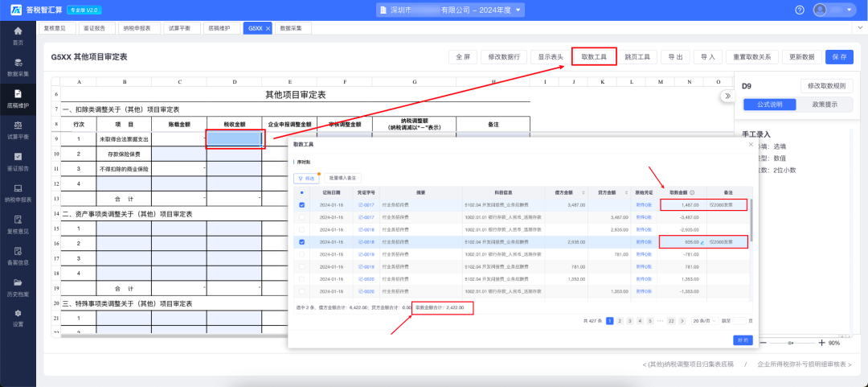Check the 记-0017 row with 3,487.00 credit

pyautogui.click(x=301, y=217)
